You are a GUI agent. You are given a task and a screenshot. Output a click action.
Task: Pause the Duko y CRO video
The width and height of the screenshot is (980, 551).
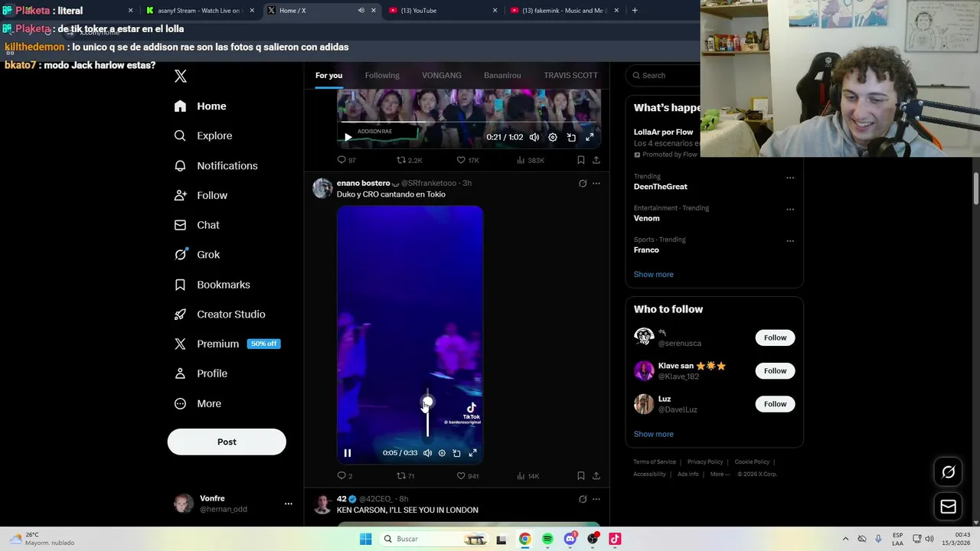pyautogui.click(x=348, y=453)
